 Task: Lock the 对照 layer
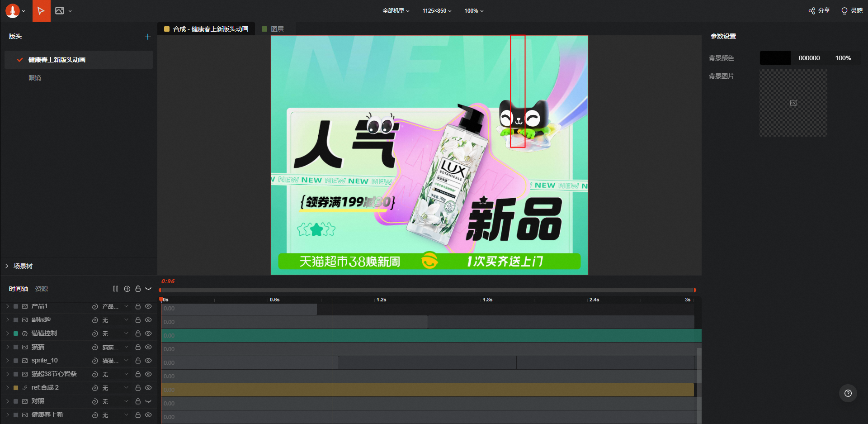click(138, 401)
